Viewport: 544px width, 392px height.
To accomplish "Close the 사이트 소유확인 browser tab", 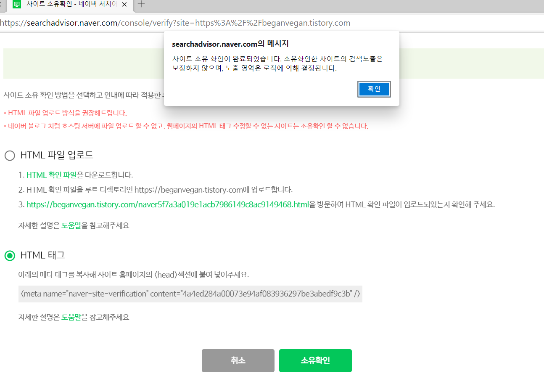I will coord(124,4).
